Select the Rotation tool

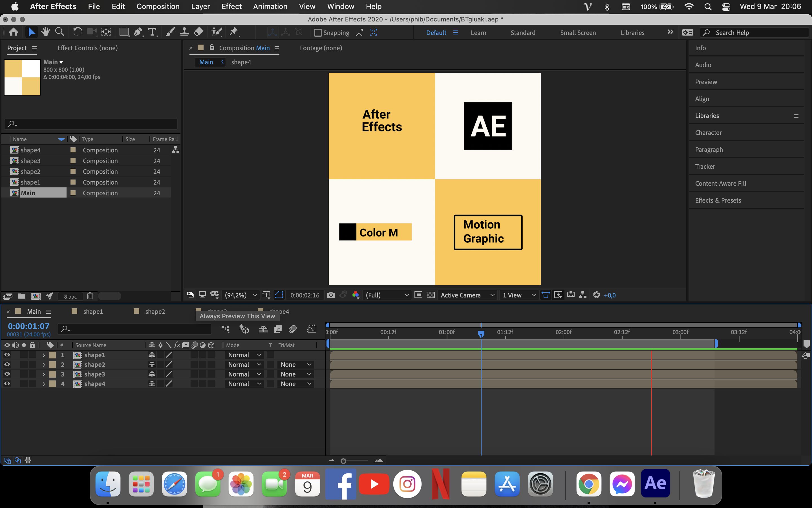coord(77,32)
